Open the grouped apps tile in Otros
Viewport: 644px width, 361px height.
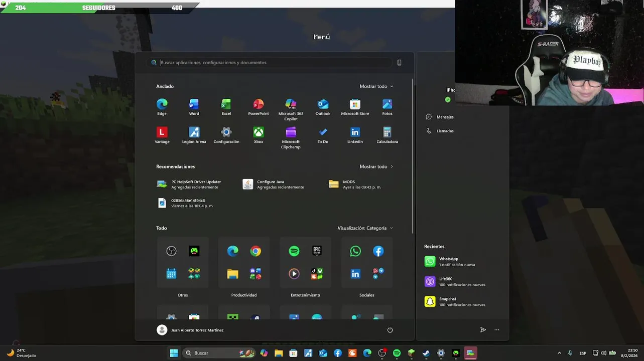pyautogui.click(x=194, y=274)
